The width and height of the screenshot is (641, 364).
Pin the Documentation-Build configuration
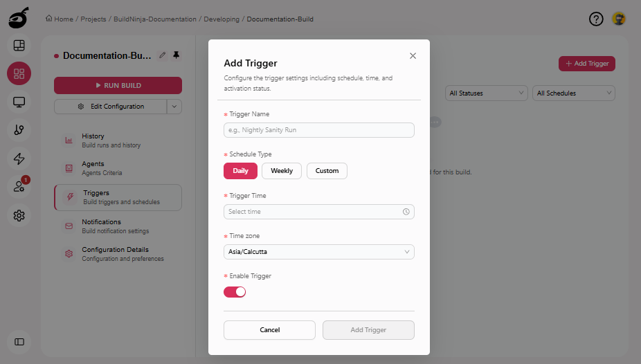[177, 55]
